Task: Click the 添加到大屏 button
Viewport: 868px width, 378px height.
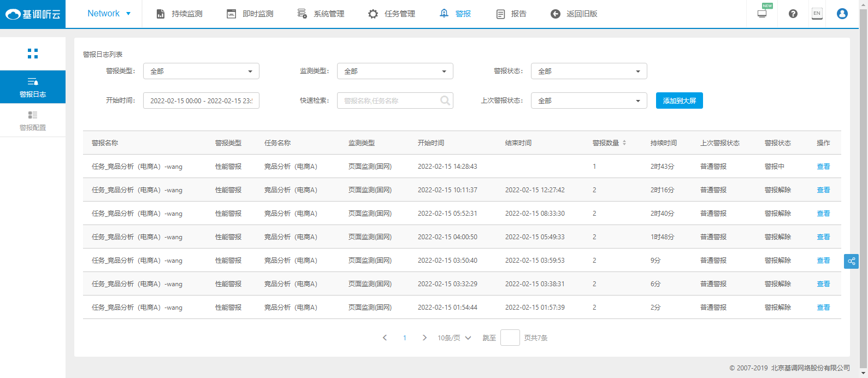Action: coord(679,101)
